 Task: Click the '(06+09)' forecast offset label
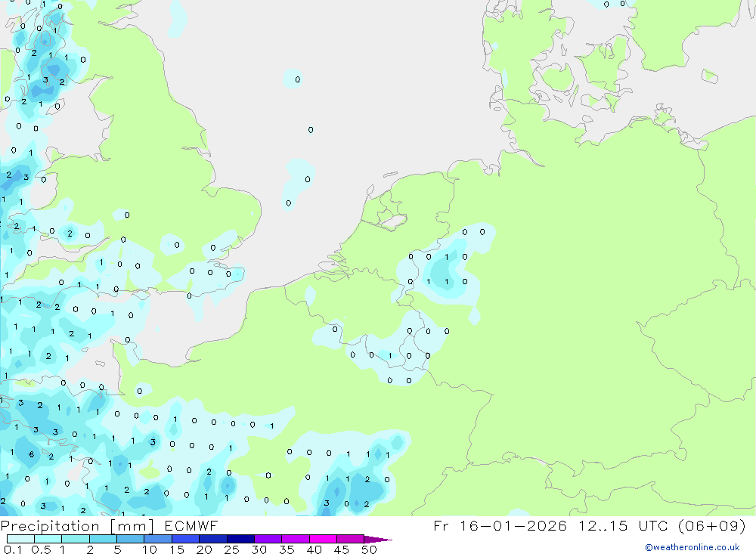pyautogui.click(x=711, y=525)
